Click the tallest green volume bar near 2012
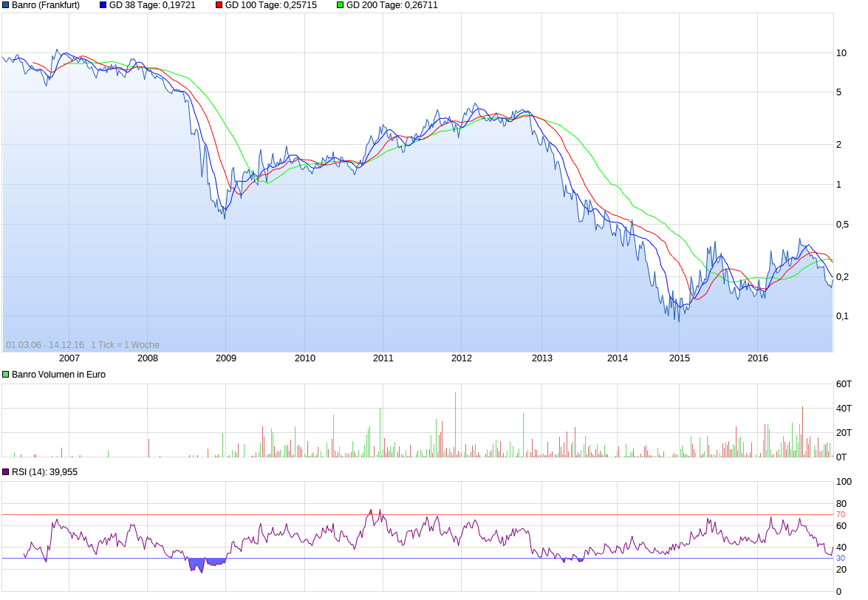Viewport: 868px width, 600px height. (x=456, y=425)
